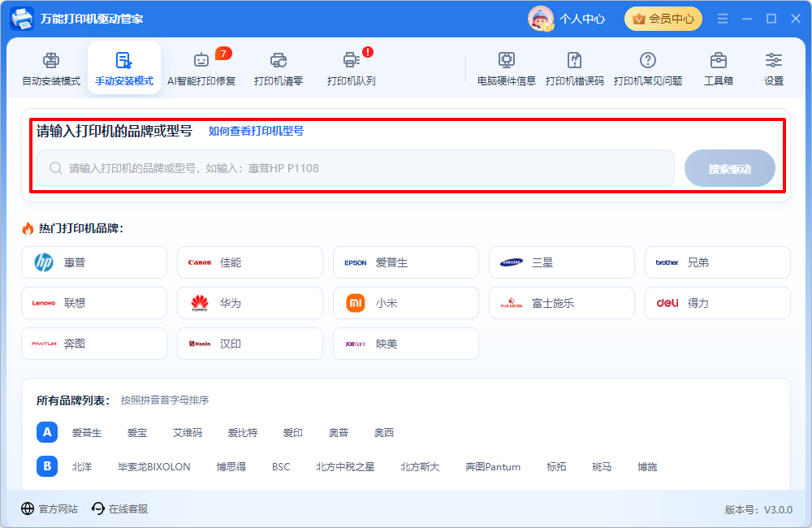Open 如何查看打印机型号 link
Image resolution: width=812 pixels, height=528 pixels.
pyautogui.click(x=256, y=131)
